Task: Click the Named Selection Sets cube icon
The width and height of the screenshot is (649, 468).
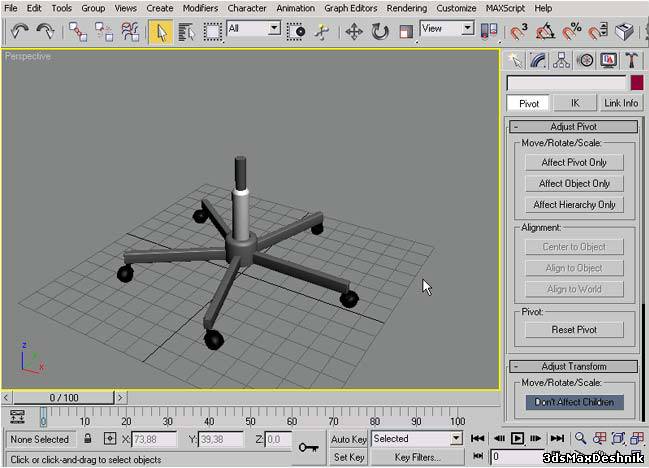Action: (x=624, y=32)
